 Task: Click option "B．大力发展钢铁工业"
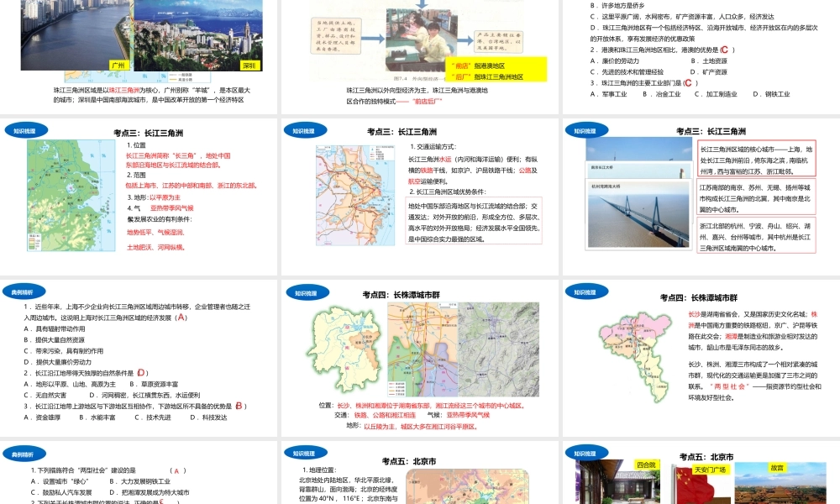(x=139, y=481)
